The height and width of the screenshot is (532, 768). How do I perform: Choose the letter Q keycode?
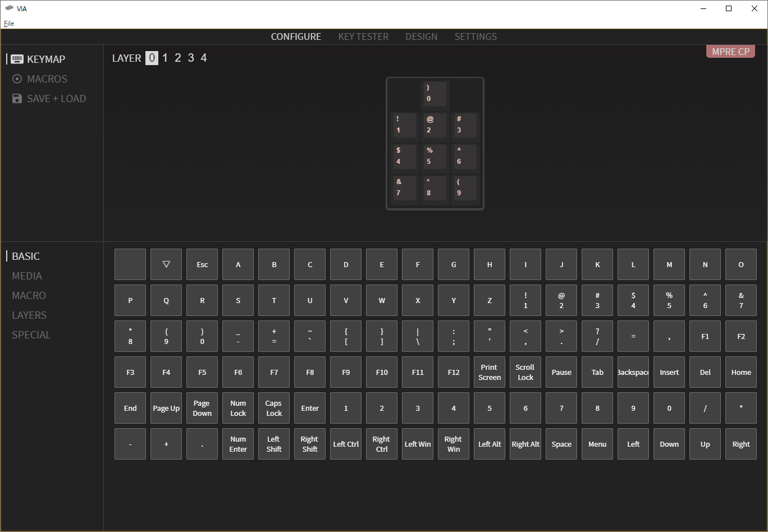click(166, 300)
